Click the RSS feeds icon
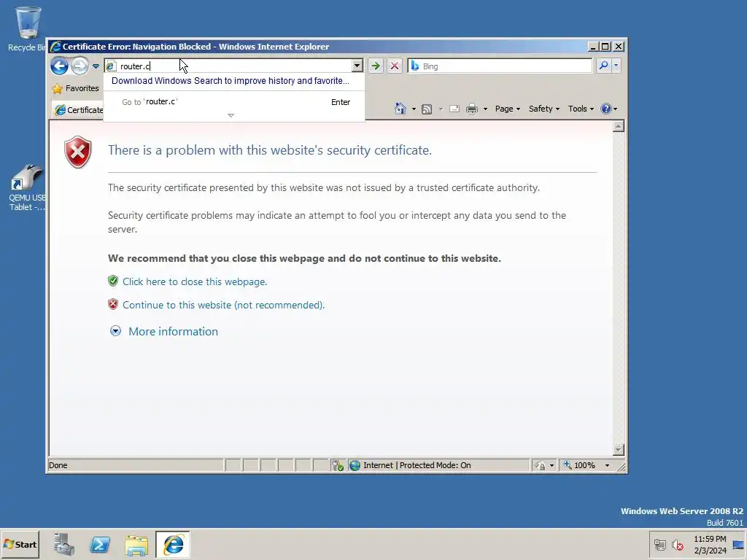 (427, 109)
